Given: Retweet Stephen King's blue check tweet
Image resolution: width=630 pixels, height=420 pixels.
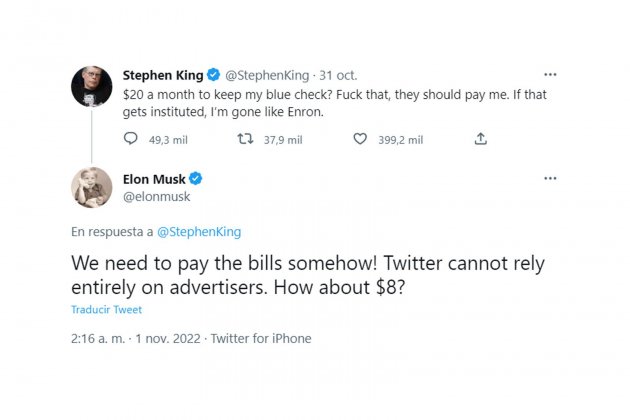Looking at the screenshot, I should (x=245, y=139).
